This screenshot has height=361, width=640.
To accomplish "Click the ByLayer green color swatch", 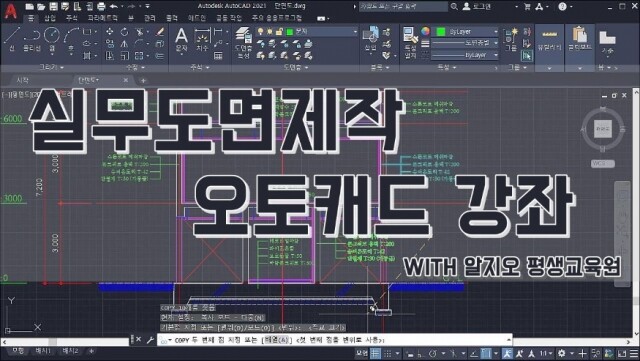I will (x=441, y=31).
